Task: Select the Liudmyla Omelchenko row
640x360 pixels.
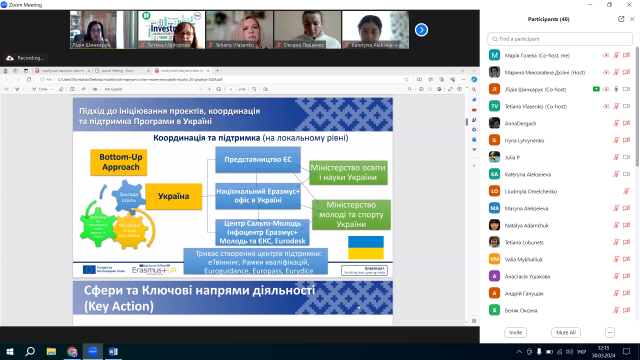Action: 560,191
